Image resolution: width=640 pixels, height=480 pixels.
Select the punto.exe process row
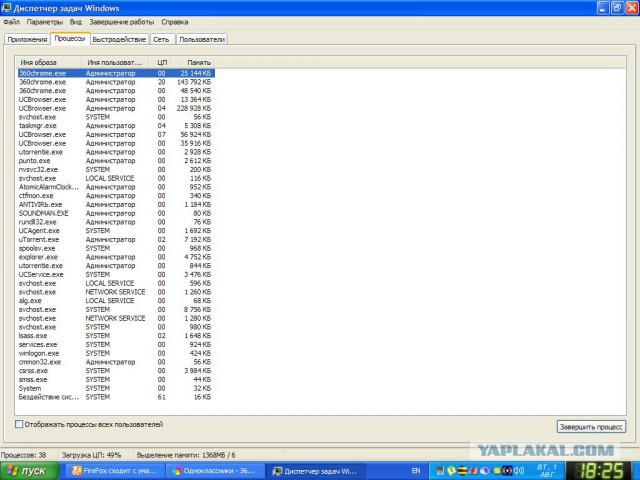116,161
